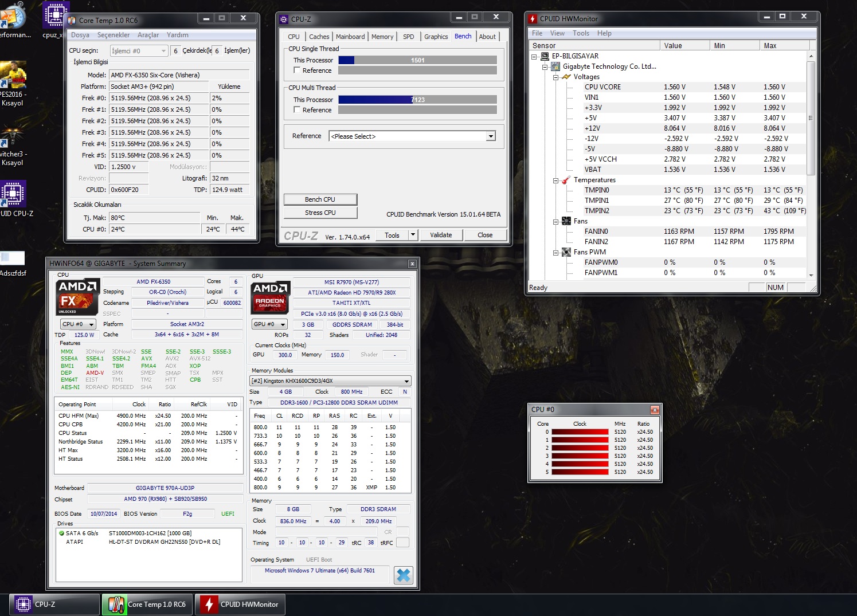The height and width of the screenshot is (616, 857).
Task: Click the Fans node icon in HWMonitor
Action: [566, 221]
